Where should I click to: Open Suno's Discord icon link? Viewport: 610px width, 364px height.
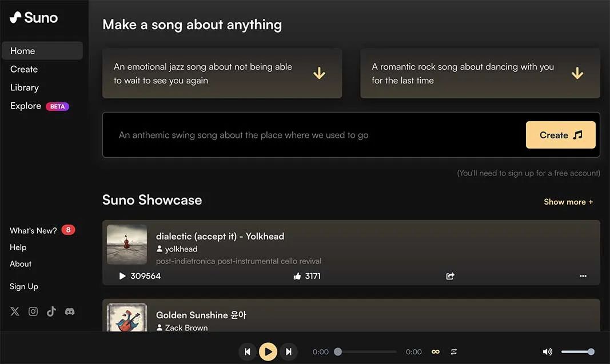[70, 311]
